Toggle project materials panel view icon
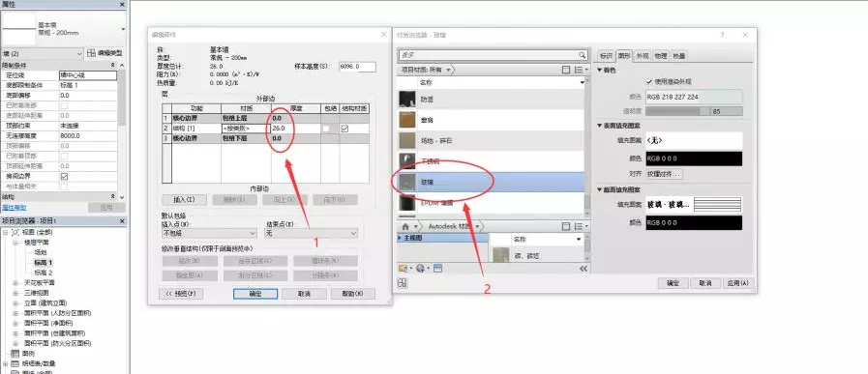 566,70
